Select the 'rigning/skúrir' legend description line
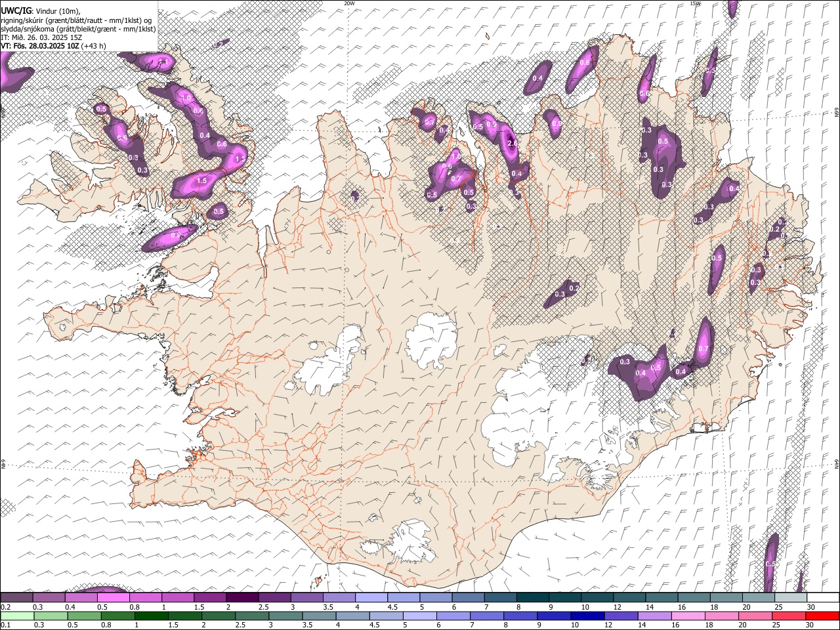The image size is (840, 630). [x=76, y=20]
